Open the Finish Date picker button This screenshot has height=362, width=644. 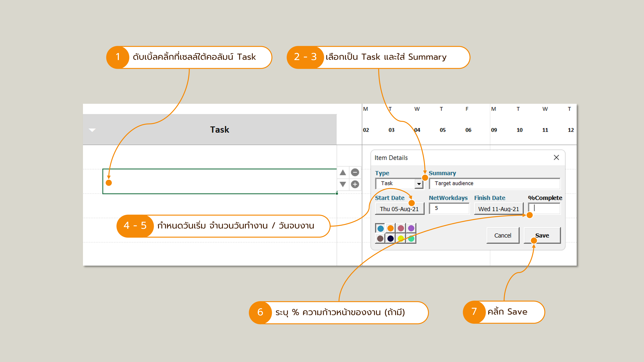[x=499, y=209]
